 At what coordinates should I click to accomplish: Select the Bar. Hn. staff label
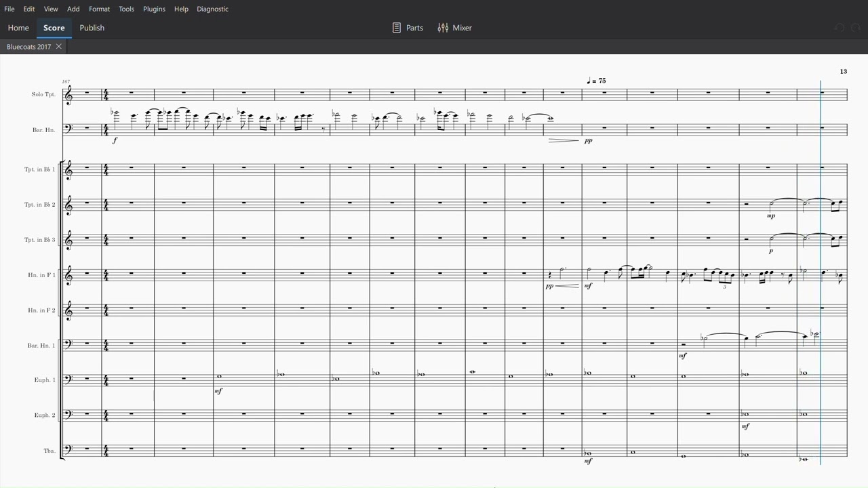click(44, 130)
